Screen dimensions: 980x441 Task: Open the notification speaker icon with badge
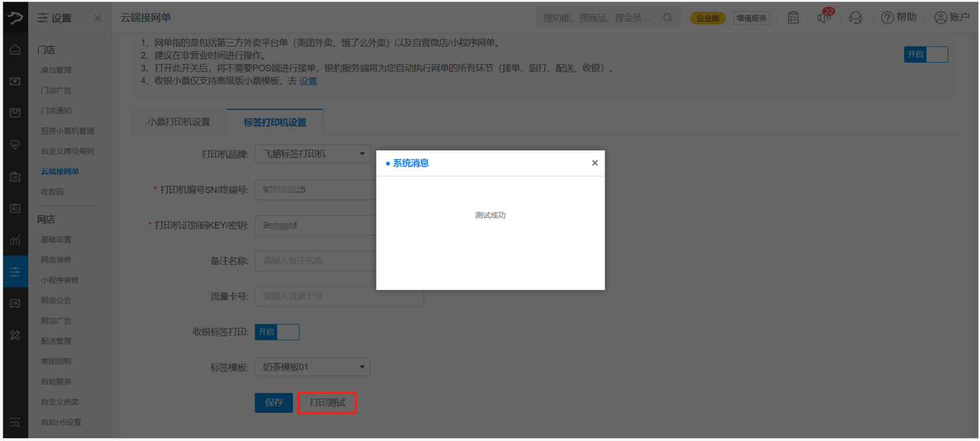[x=824, y=17]
